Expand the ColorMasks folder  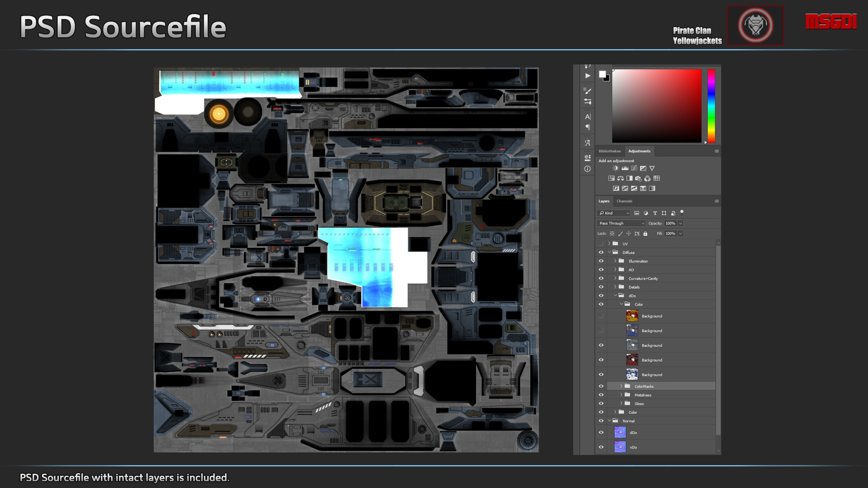[x=621, y=386]
